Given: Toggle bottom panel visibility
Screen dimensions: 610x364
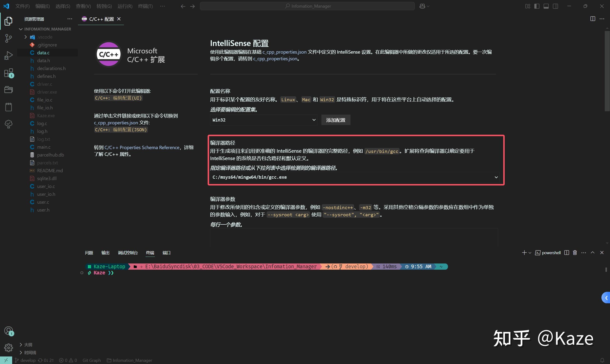Looking at the screenshot, I should click(546, 6).
